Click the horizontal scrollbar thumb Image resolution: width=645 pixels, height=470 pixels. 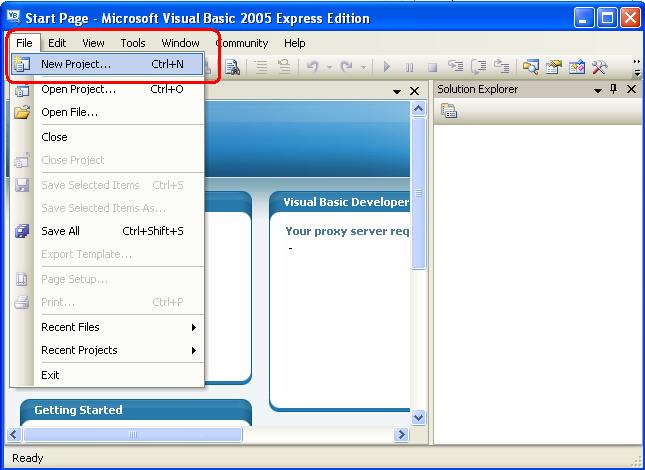(132, 434)
